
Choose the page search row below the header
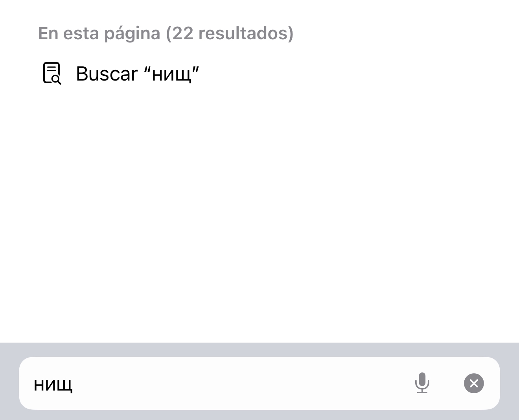[x=259, y=73]
